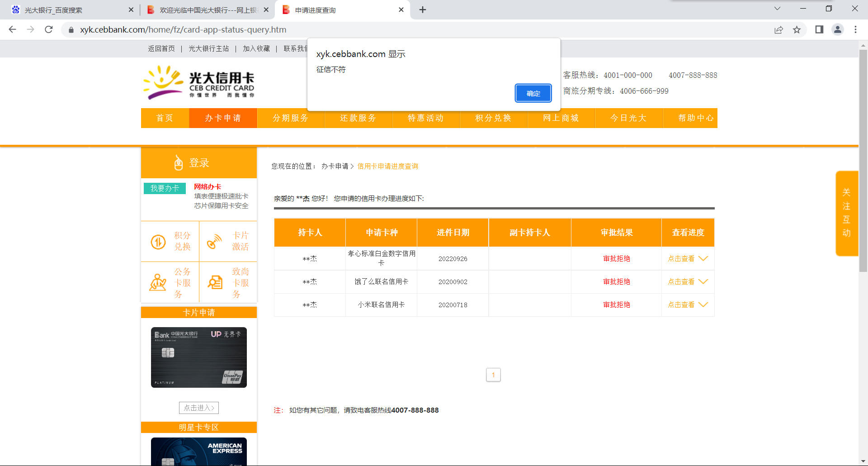The width and height of the screenshot is (868, 466).
Task: Open the 积分兑换 navigation menu
Action: pos(494,118)
